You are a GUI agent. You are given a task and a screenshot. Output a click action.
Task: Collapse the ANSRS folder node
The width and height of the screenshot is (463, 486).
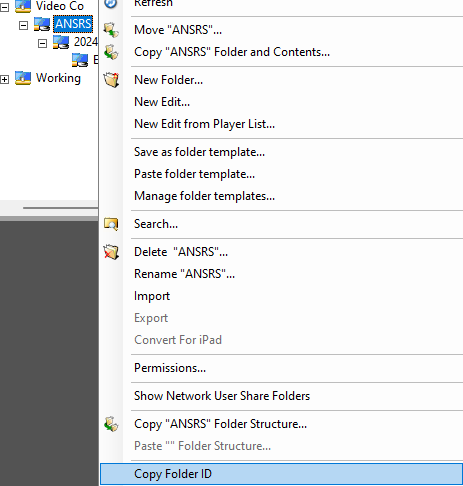(x=23, y=25)
